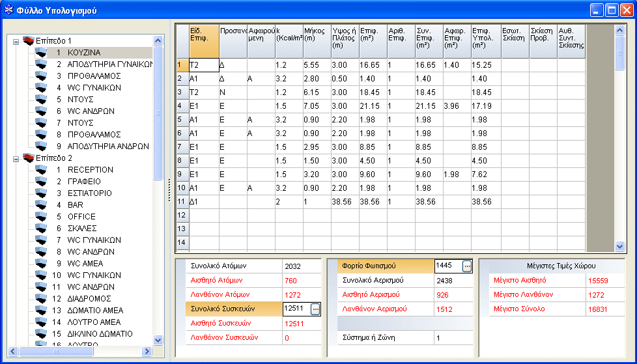Click the 3.96 deducted surface cell
The height and width of the screenshot is (364, 637).
pos(457,106)
